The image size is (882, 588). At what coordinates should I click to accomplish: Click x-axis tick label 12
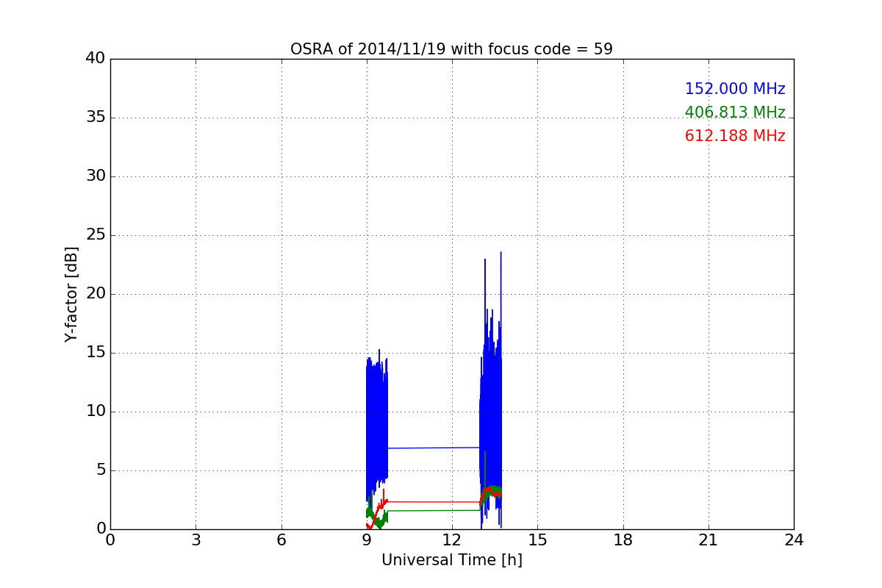tap(452, 540)
